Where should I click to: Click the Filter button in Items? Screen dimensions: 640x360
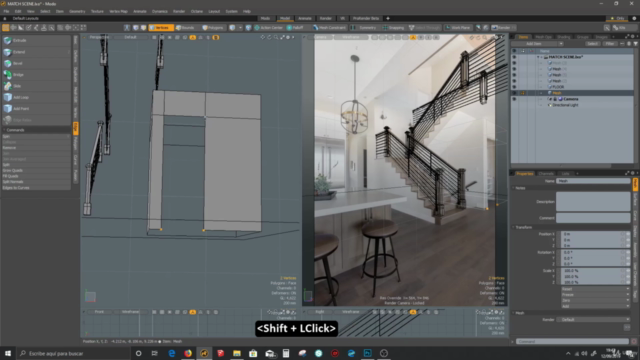click(x=609, y=44)
